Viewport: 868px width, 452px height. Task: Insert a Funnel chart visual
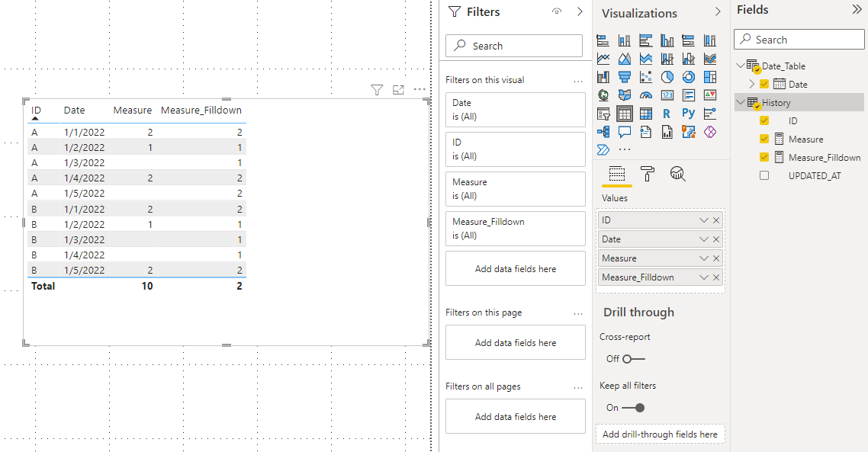(x=625, y=77)
